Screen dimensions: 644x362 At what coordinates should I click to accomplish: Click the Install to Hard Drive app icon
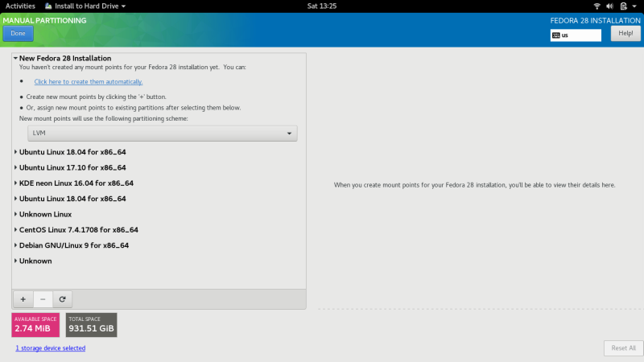[48, 6]
